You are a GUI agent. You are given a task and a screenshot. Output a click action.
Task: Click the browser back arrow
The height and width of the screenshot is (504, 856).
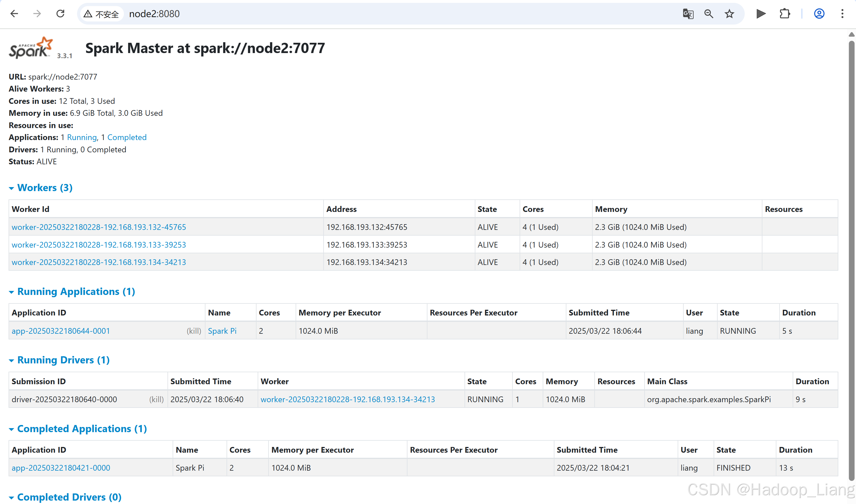[x=14, y=14]
